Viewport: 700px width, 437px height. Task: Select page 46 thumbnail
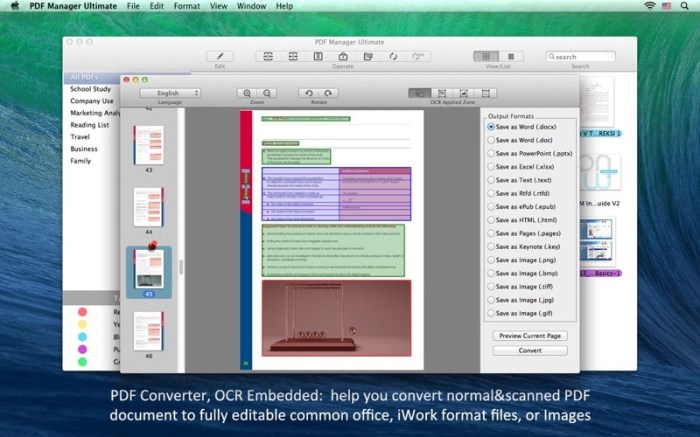[x=149, y=331]
